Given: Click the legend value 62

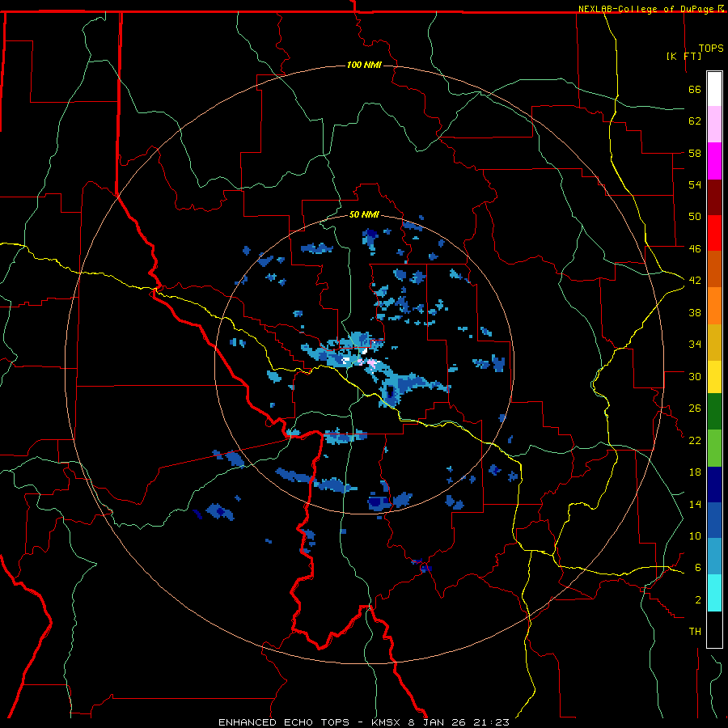Looking at the screenshot, I should tap(695, 121).
